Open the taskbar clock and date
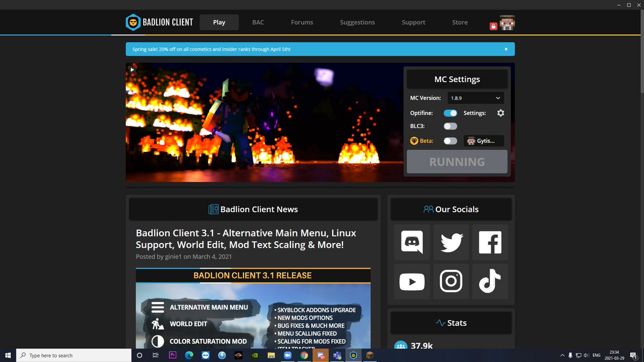The height and width of the screenshot is (362, 644). pyautogui.click(x=614, y=355)
